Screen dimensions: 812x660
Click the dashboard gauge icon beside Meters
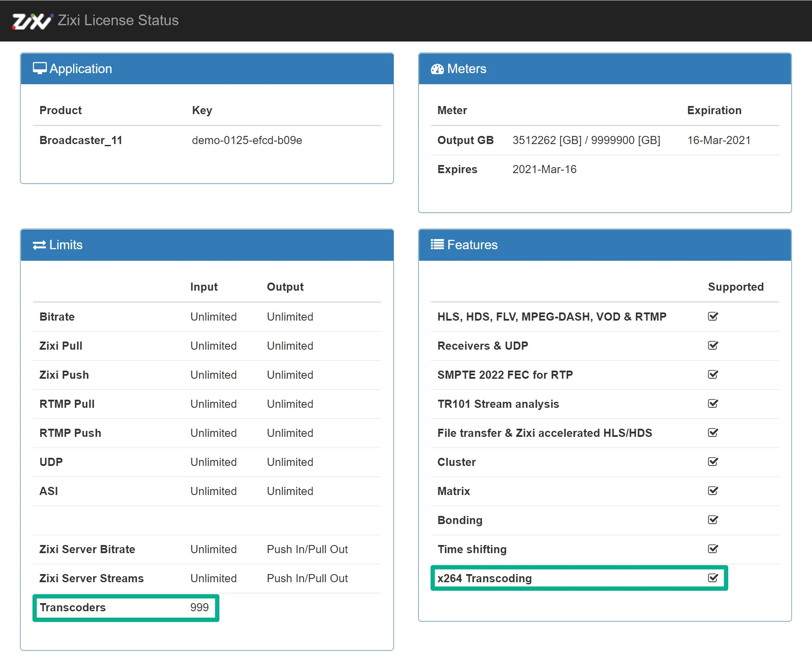pos(437,69)
